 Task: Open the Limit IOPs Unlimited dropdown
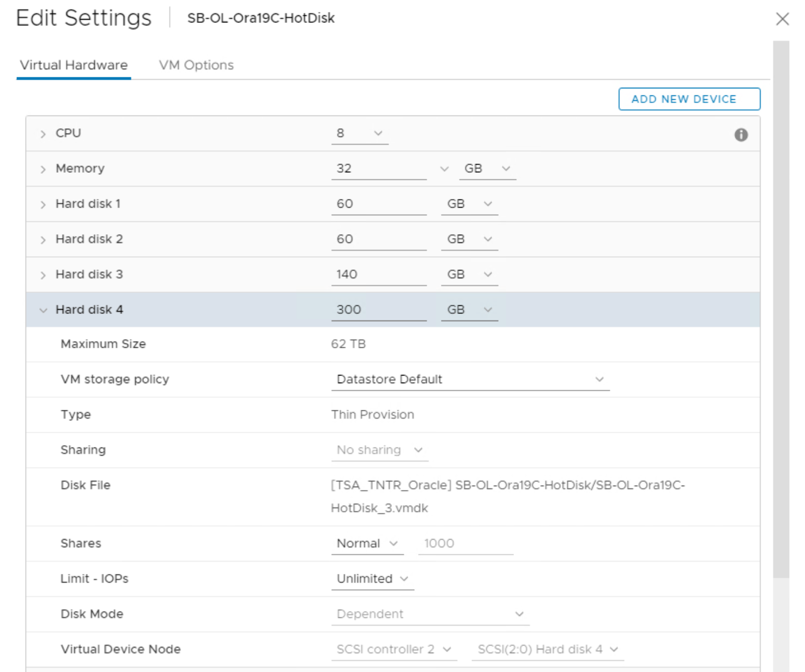pyautogui.click(x=372, y=579)
